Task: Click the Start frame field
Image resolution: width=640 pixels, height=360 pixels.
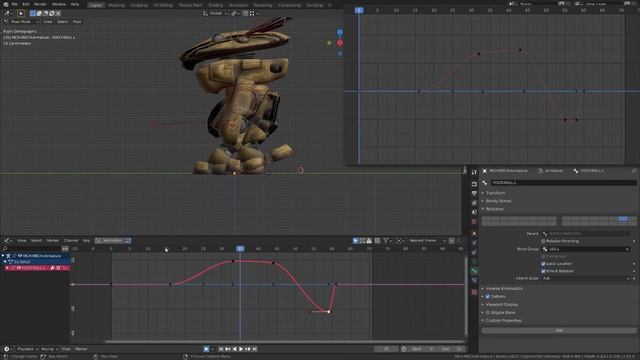Action: 422,349
